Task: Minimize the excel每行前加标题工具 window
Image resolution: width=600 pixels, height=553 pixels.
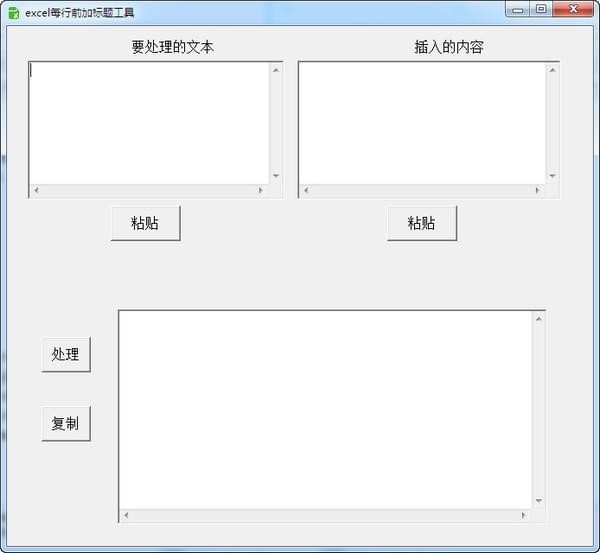Action: point(518,9)
